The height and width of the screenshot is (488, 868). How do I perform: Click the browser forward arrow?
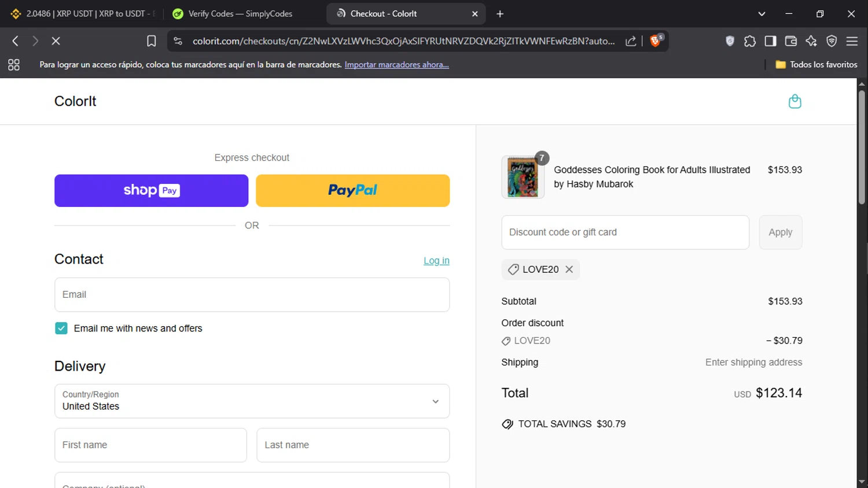pyautogui.click(x=35, y=41)
